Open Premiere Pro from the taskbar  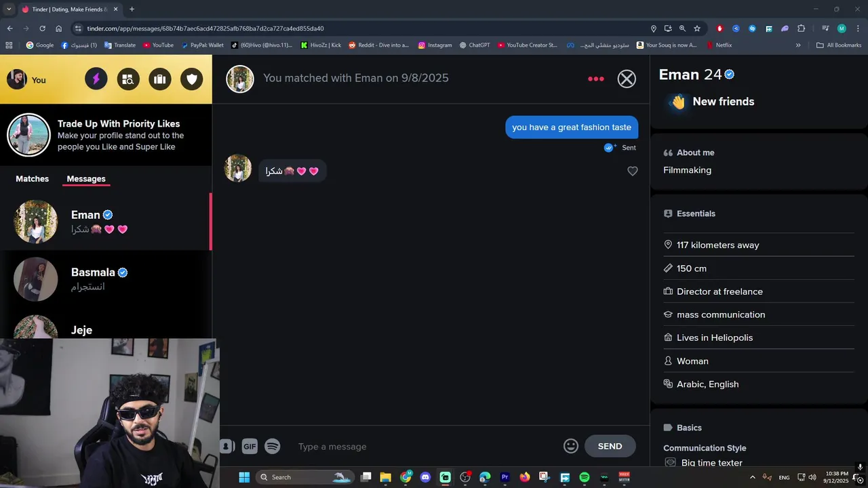pyautogui.click(x=505, y=477)
